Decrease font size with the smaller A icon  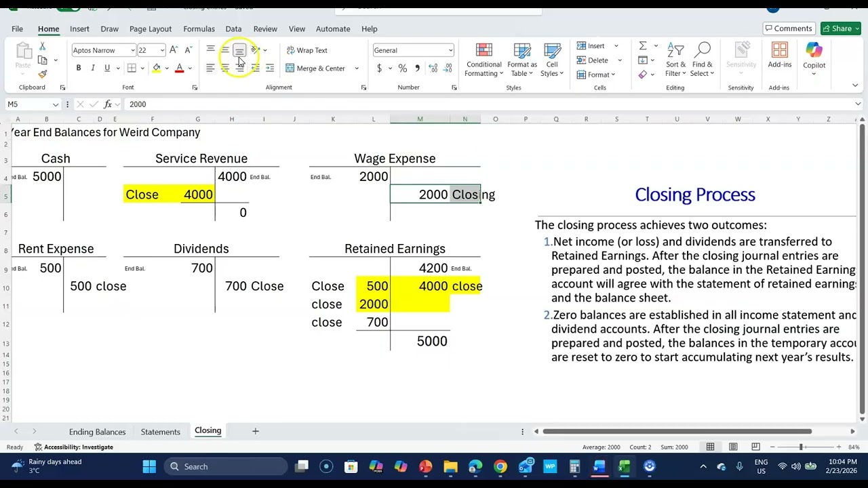tap(189, 50)
